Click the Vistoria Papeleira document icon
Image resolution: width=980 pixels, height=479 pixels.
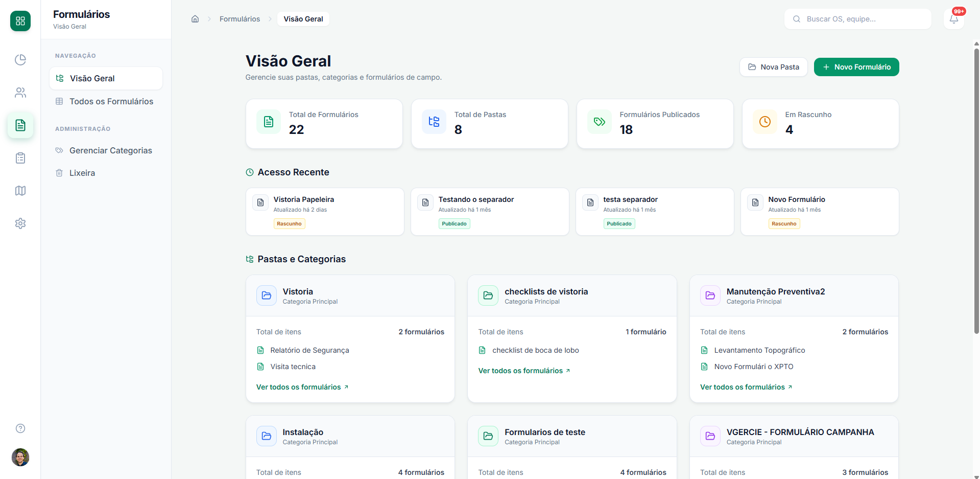260,202
